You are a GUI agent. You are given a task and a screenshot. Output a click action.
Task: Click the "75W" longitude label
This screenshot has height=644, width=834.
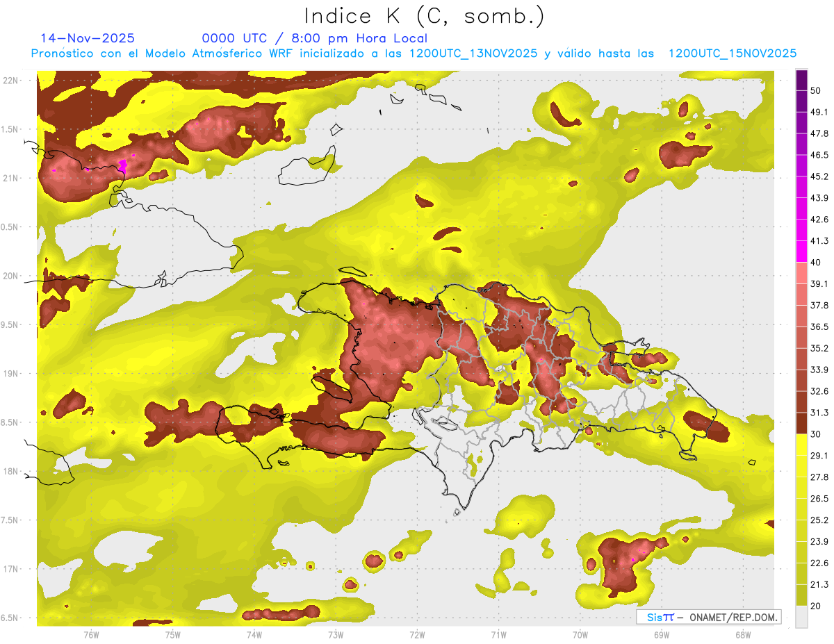pyautogui.click(x=172, y=635)
